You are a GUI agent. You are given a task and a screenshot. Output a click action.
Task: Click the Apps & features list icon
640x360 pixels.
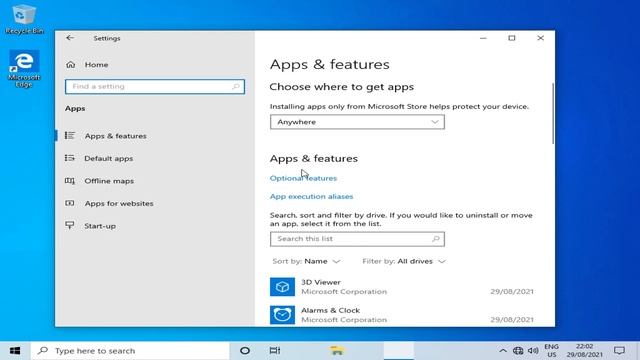point(70,136)
